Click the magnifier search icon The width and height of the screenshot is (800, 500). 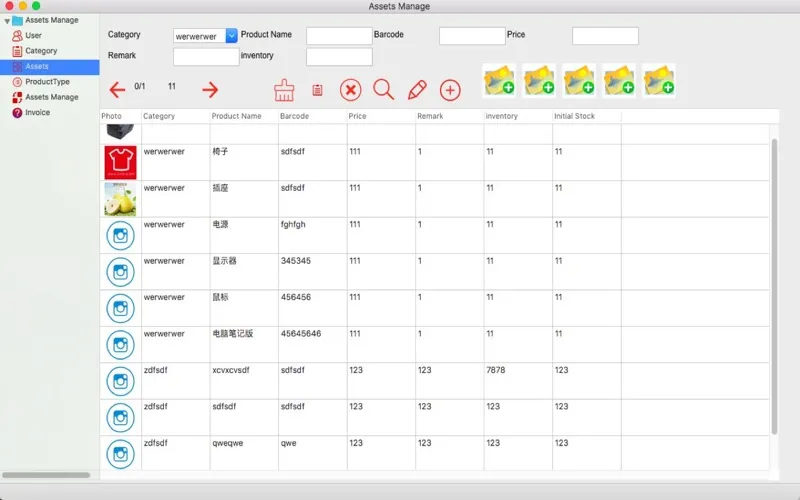(383, 89)
